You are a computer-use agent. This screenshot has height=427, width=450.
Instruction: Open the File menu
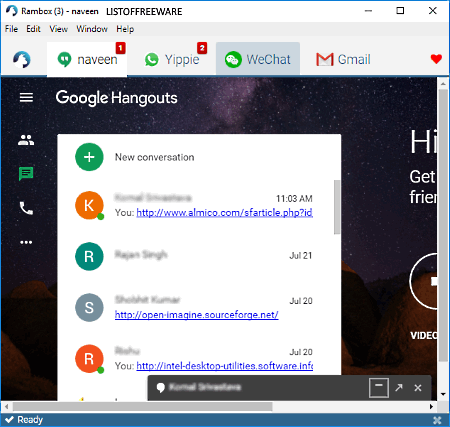click(11, 29)
